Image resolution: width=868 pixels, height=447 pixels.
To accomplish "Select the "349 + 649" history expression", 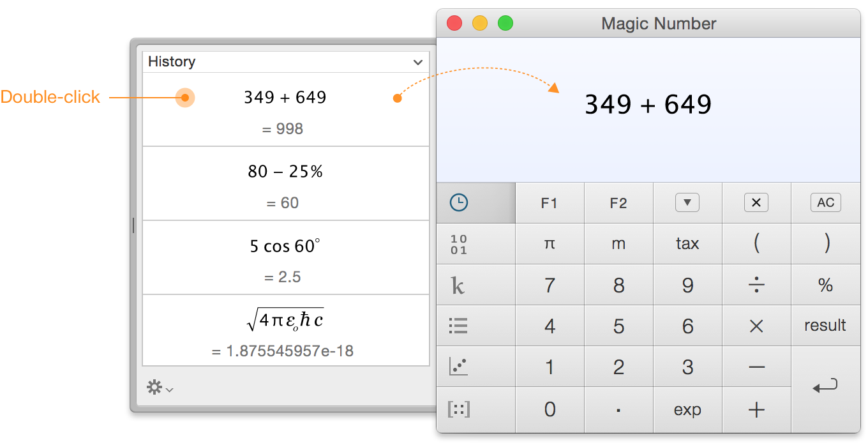I will (285, 98).
